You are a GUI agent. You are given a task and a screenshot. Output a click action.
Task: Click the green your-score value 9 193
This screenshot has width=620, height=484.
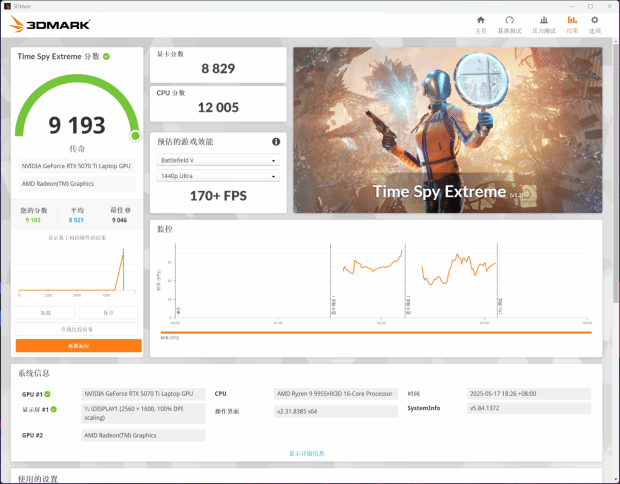(x=33, y=220)
